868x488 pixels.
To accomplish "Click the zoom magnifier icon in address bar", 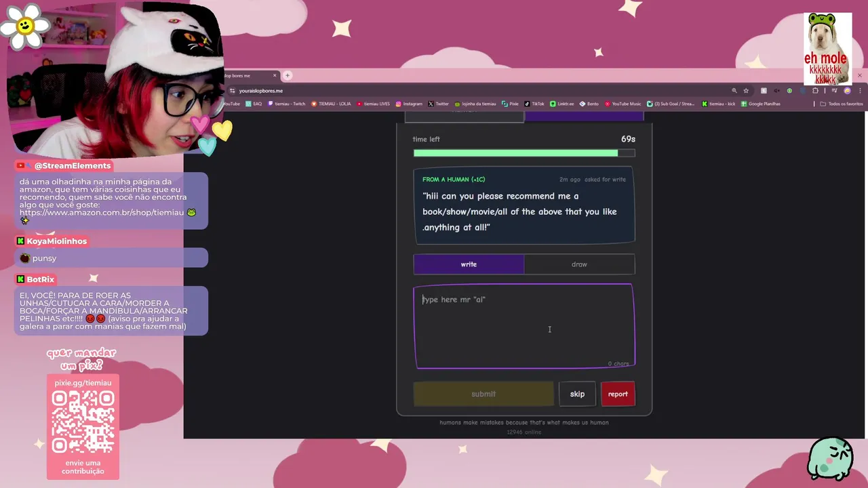I will point(734,91).
